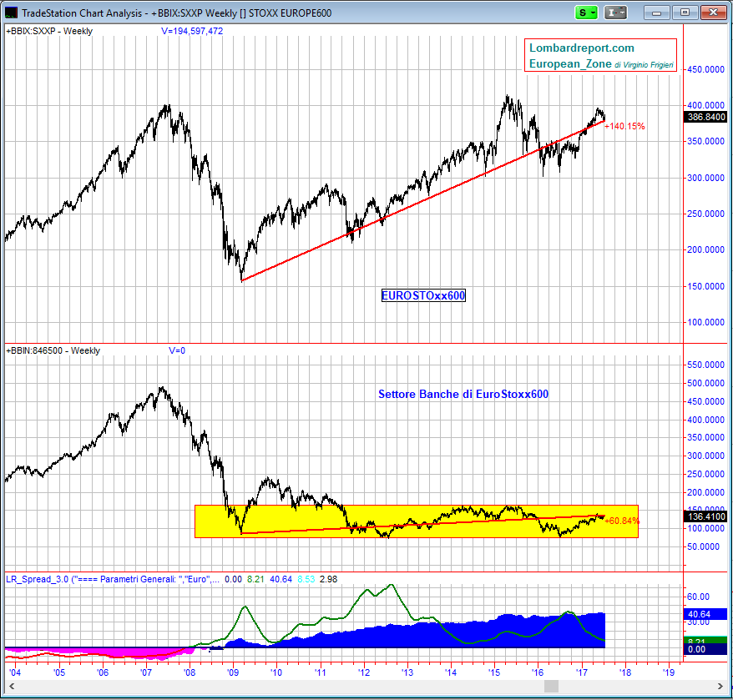Viewport: 733px width, 700px height.
Task: Click the +60.84% trendline label
Action: (x=622, y=521)
